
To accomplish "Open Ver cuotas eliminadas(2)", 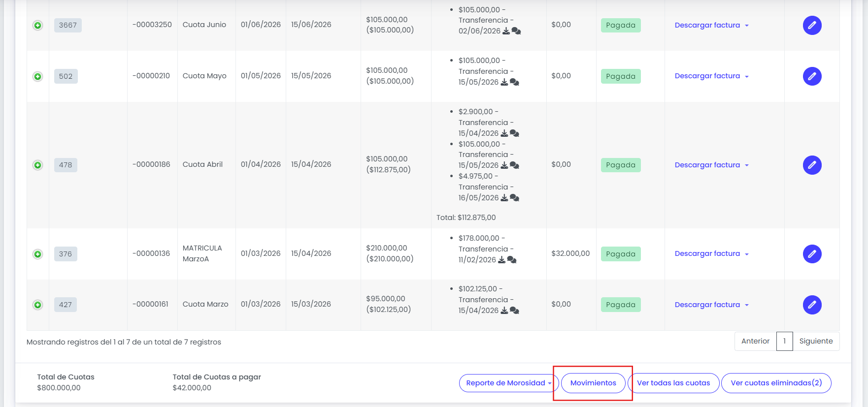I will (x=776, y=383).
